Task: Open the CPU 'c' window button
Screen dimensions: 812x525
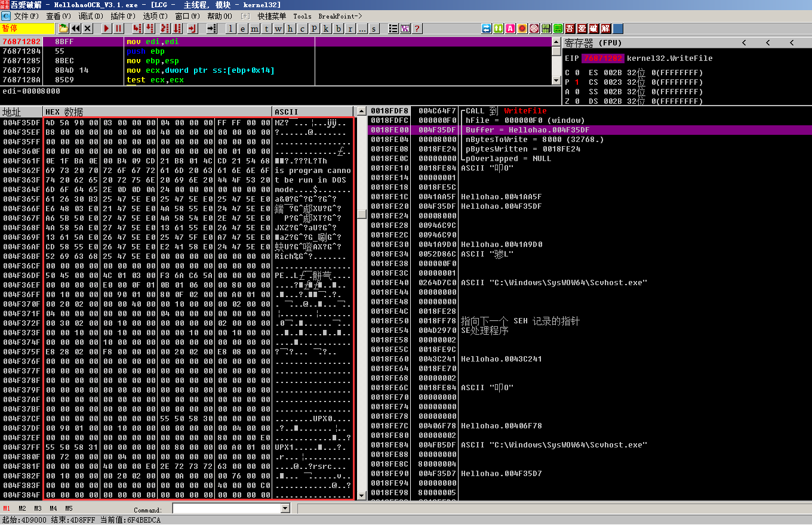Action: coord(302,29)
